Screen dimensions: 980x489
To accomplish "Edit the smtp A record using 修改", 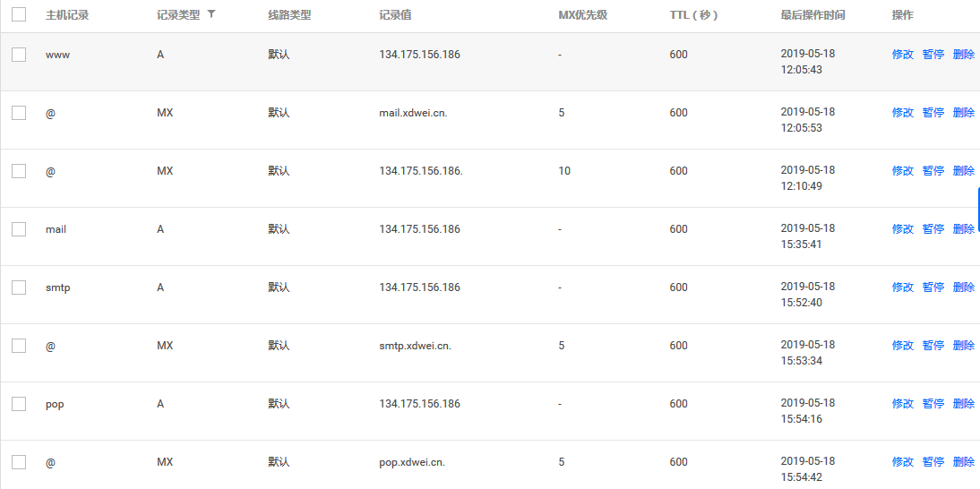I will coord(902,287).
